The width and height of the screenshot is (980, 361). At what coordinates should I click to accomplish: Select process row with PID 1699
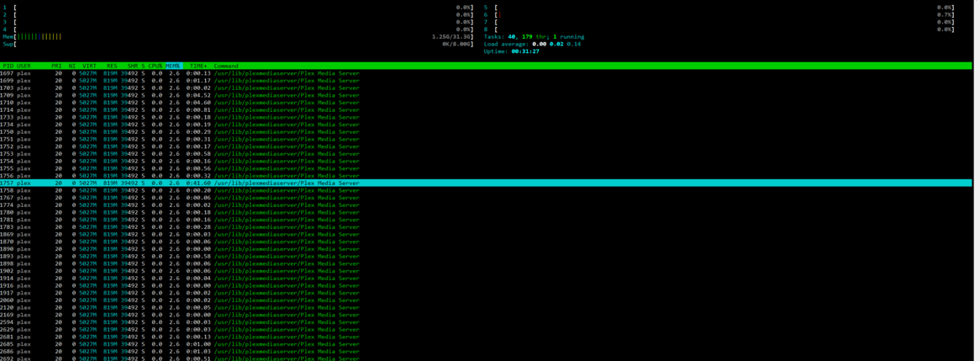click(x=487, y=81)
